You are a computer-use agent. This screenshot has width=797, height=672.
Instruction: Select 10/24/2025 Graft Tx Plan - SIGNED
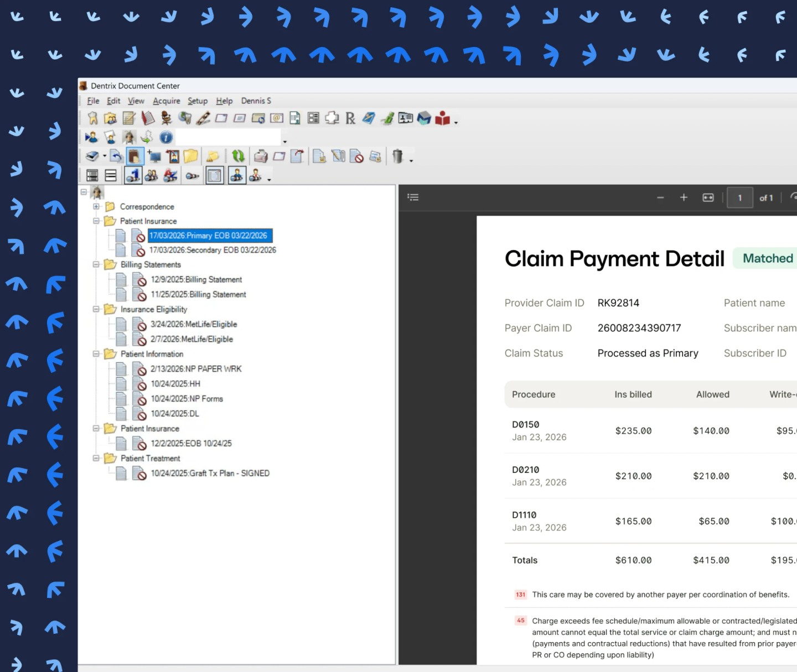(x=210, y=473)
